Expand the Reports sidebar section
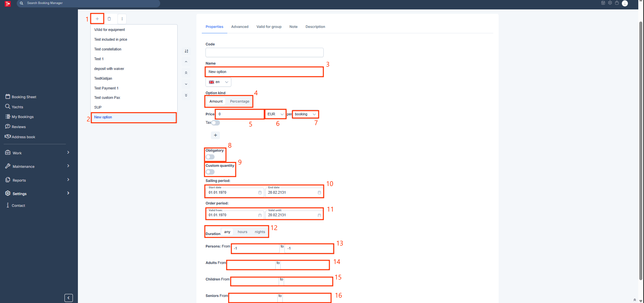Viewport: 644px width, 303px height. coord(38,180)
